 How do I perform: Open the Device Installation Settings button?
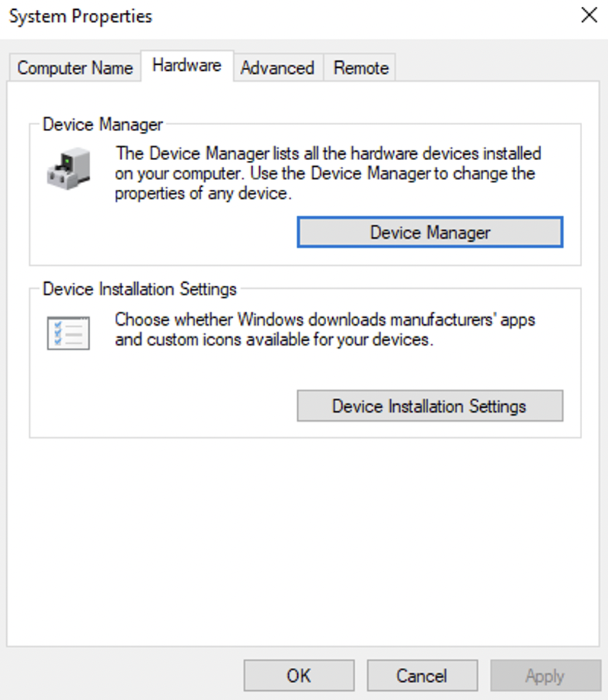pos(430,406)
